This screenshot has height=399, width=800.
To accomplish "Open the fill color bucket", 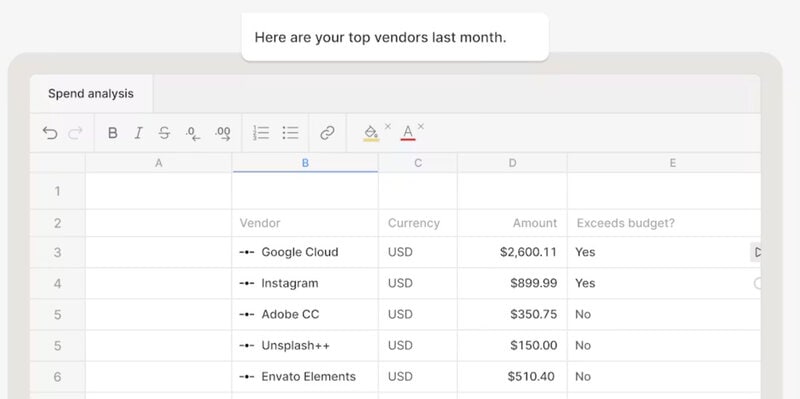I will pyautogui.click(x=371, y=133).
